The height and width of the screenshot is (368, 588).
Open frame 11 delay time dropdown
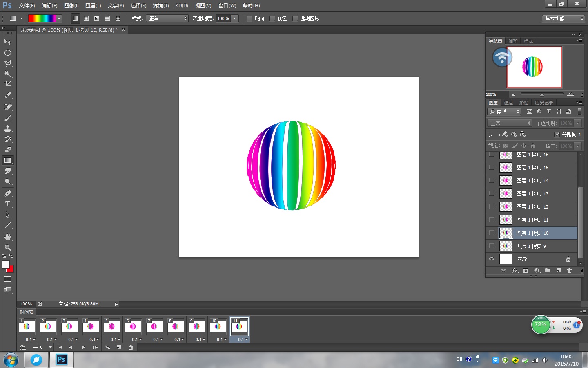(243, 339)
